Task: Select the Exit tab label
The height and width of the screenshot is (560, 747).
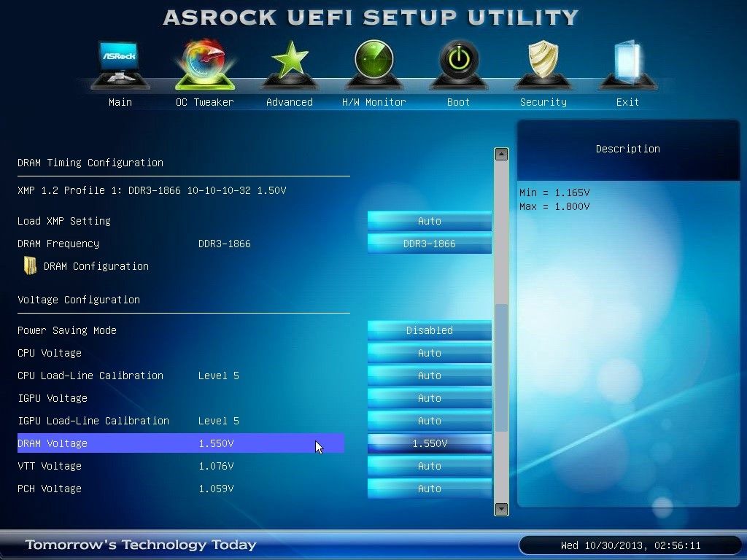Action: tap(627, 102)
